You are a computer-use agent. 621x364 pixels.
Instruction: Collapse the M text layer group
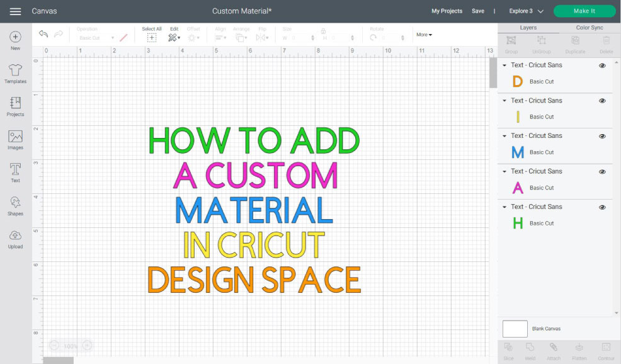pos(504,136)
